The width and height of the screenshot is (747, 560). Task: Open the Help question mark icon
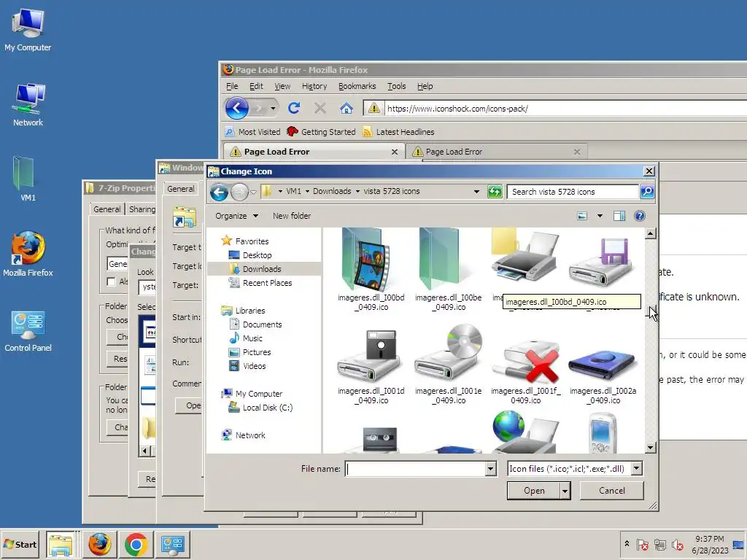[x=639, y=216]
